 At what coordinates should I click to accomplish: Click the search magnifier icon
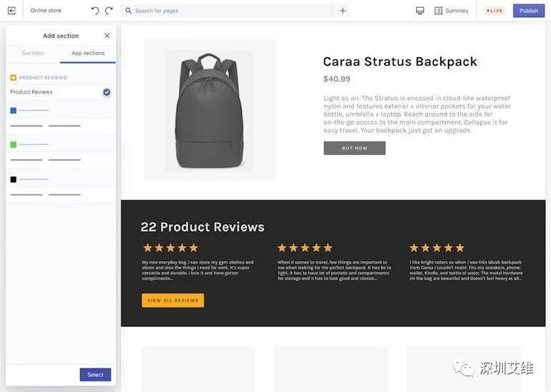click(x=128, y=11)
